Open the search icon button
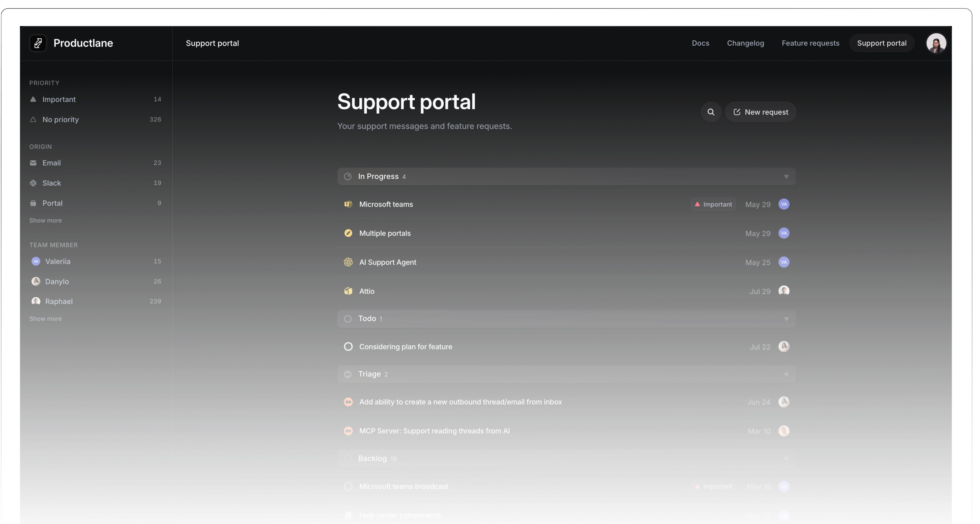 click(711, 112)
